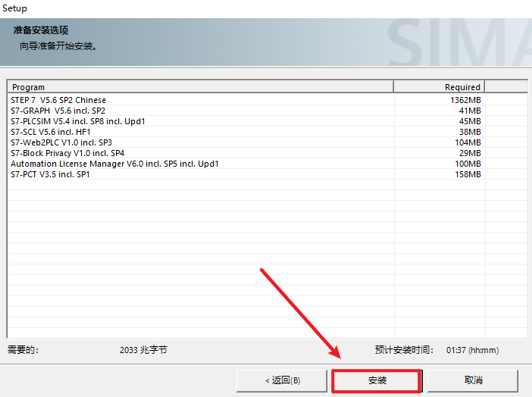Click the 2033 兆字节 total size text
This screenshot has height=397, width=532.
[x=143, y=350]
